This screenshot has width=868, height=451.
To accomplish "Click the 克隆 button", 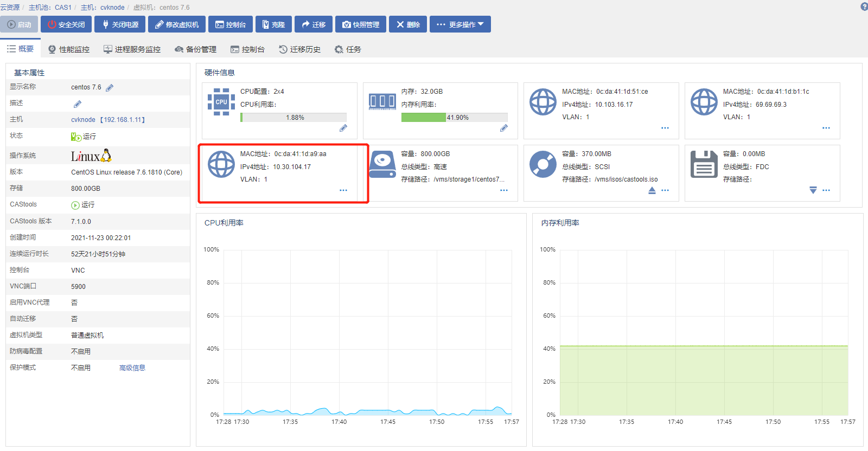I will pyautogui.click(x=273, y=24).
